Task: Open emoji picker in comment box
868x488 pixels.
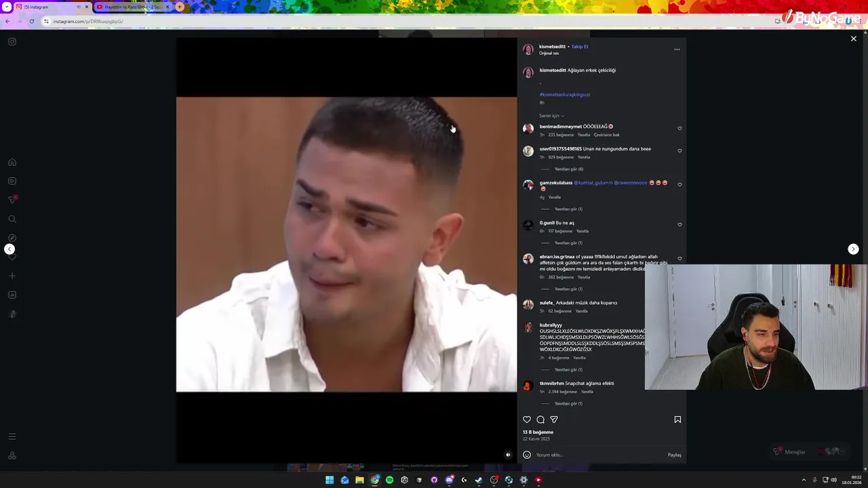Action: 527,455
